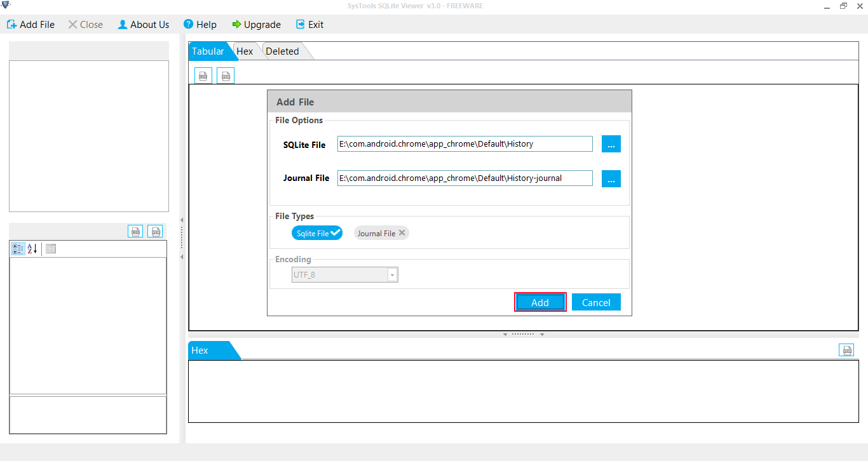Click Add File in the top menu bar
The width and height of the screenshot is (868, 461).
[x=31, y=25]
